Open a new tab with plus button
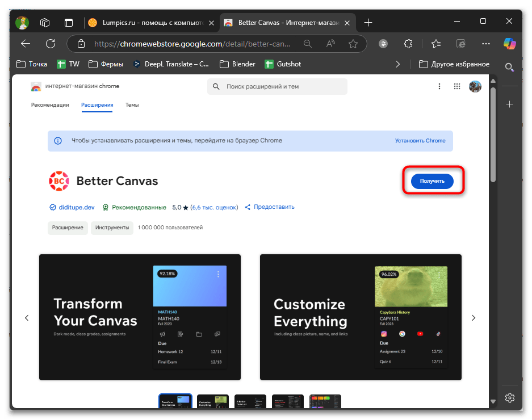 tap(368, 23)
